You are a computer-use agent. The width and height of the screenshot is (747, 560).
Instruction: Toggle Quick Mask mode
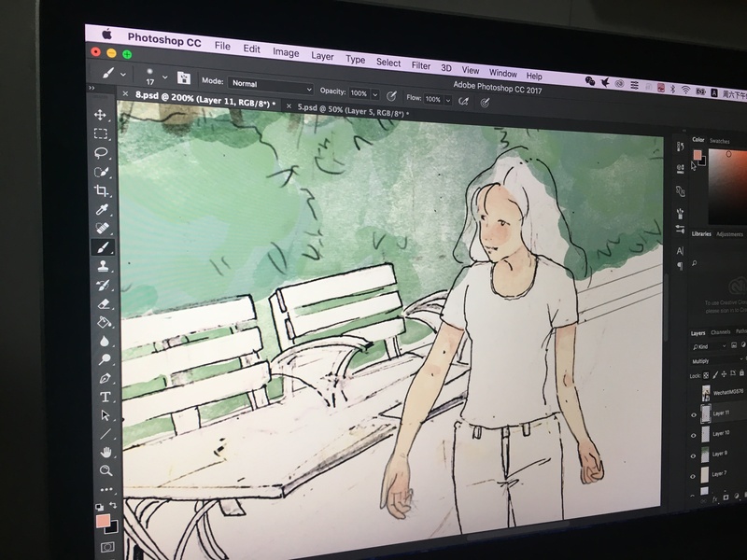tap(107, 547)
